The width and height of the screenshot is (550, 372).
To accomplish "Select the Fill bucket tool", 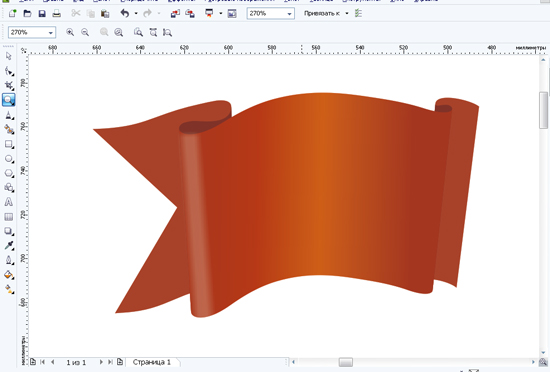I will point(8,275).
